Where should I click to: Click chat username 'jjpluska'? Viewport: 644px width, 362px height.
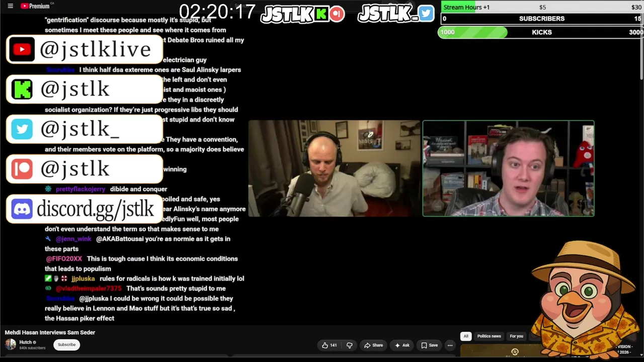click(83, 279)
